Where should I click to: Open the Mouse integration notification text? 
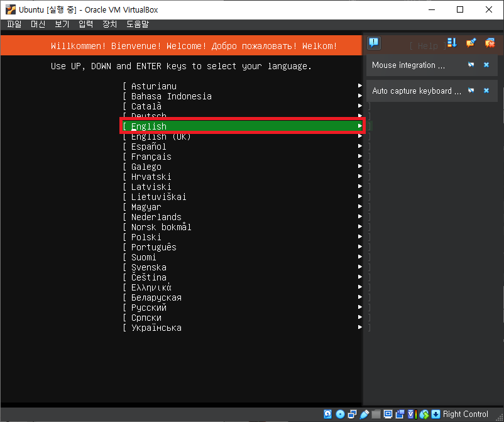click(408, 65)
